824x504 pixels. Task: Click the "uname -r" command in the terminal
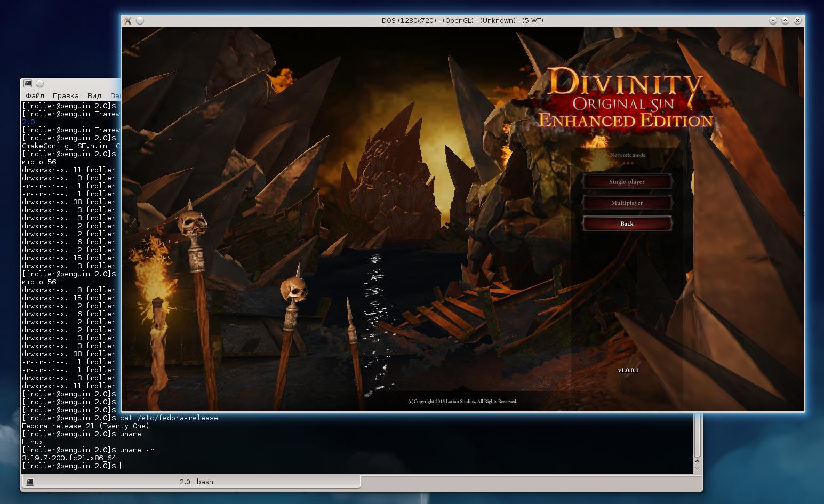pyautogui.click(x=137, y=450)
